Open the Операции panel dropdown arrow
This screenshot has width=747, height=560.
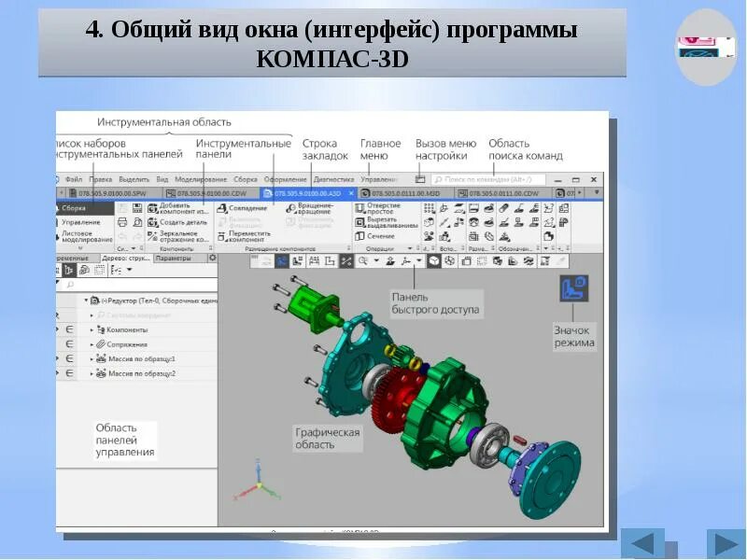[x=410, y=248]
